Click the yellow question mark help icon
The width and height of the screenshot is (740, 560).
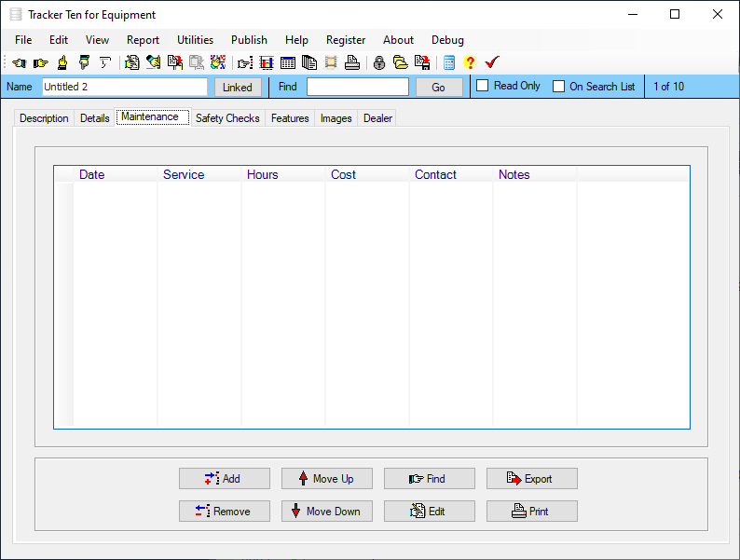[x=470, y=62]
